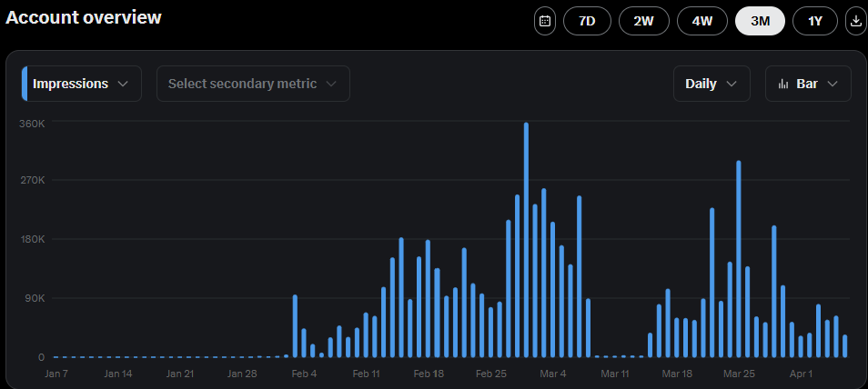Change the Daily granularity dropdown
Viewport: 868px width, 389px height.
(x=712, y=84)
